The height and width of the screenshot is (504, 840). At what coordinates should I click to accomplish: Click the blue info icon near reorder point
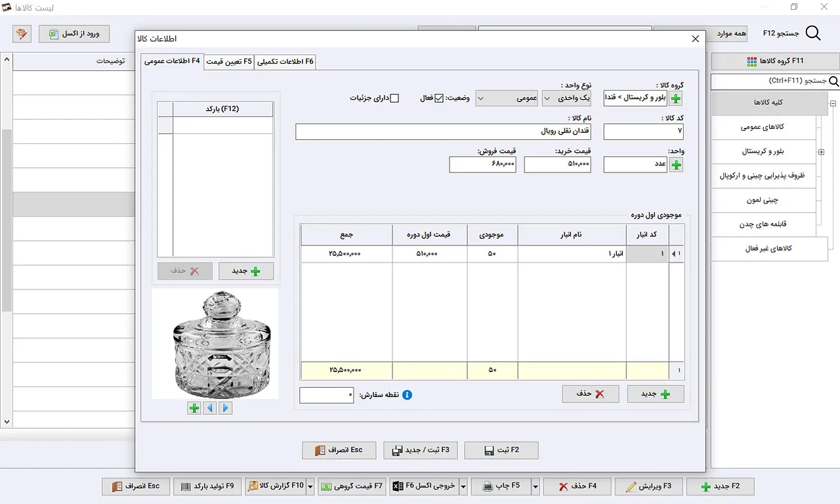click(407, 395)
